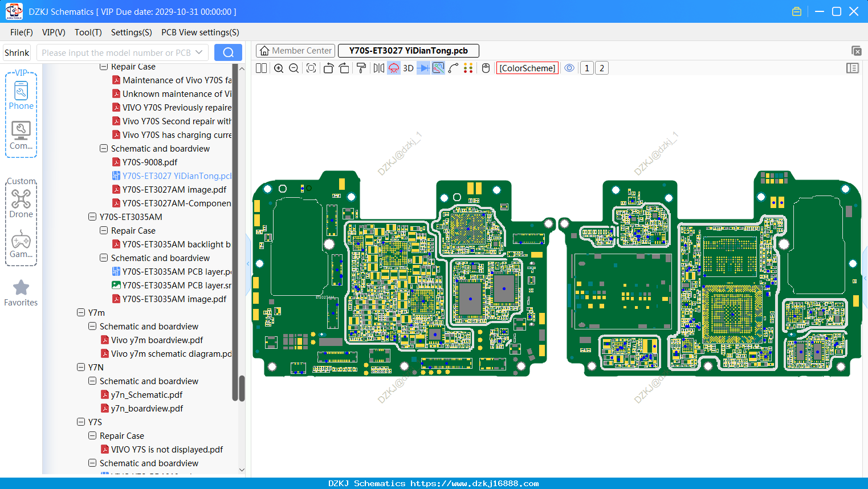
Task: Toggle the eye visibility icon
Action: pos(569,68)
